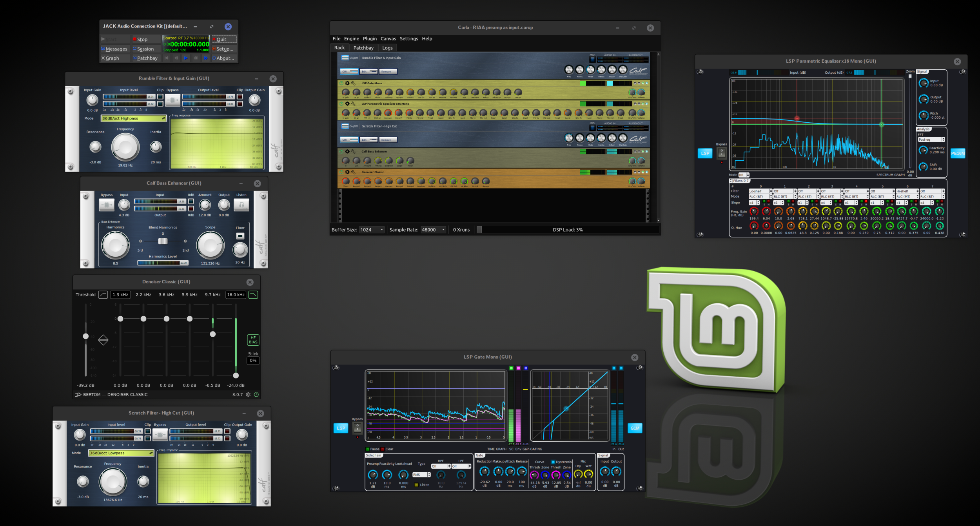Open Mode dropdown 36dB/oct Lowpass in Scratch Filter

coord(121,453)
